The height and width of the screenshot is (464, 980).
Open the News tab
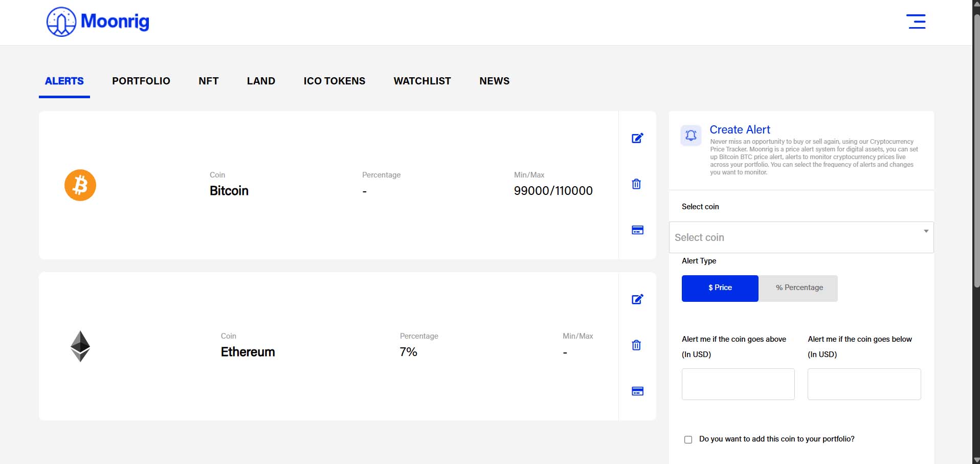click(495, 81)
